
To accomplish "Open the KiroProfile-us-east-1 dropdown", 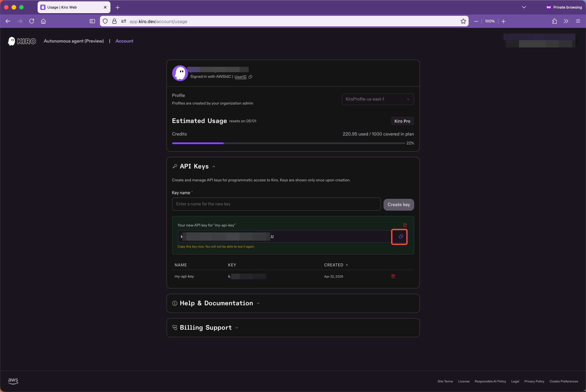I will pyautogui.click(x=377, y=99).
